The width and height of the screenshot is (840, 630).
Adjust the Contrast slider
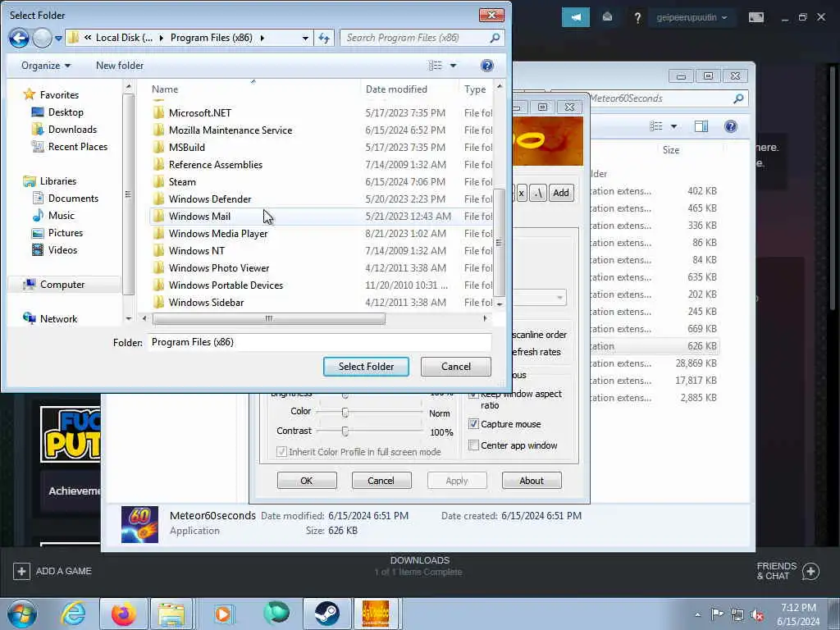pyautogui.click(x=345, y=431)
